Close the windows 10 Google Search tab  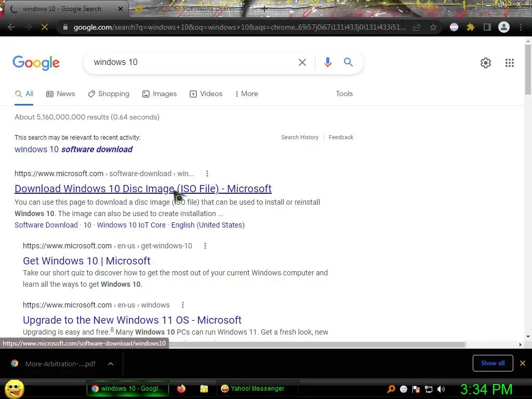[121, 9]
